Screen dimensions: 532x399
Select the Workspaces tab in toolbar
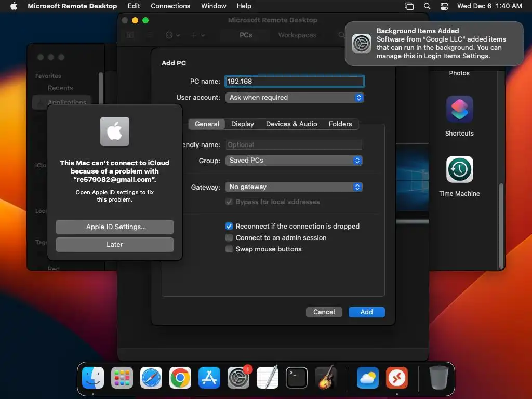297,35
